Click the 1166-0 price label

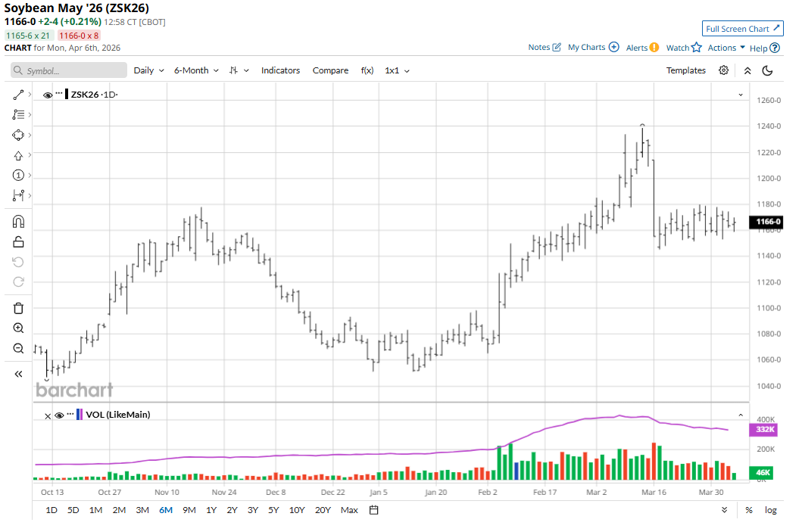click(x=768, y=221)
